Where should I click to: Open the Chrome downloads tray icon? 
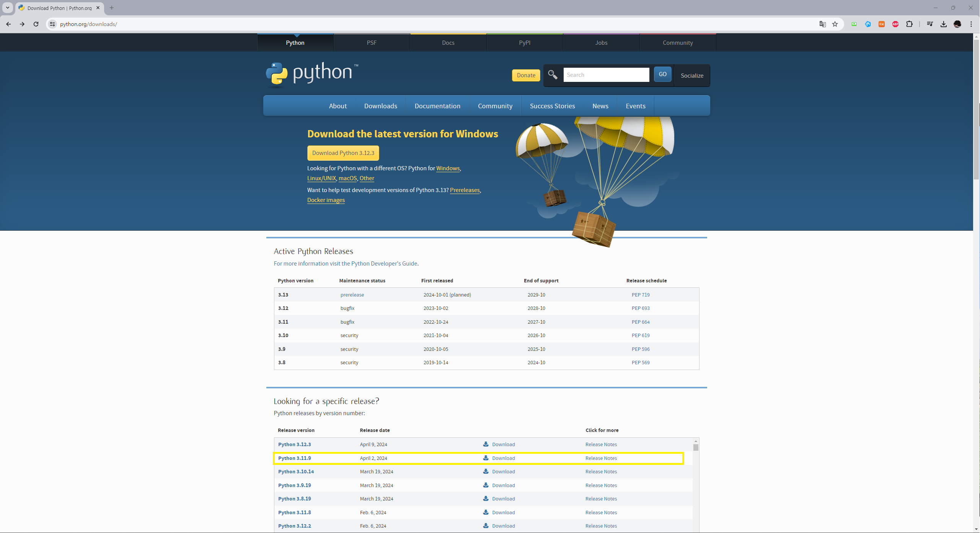[x=944, y=24]
